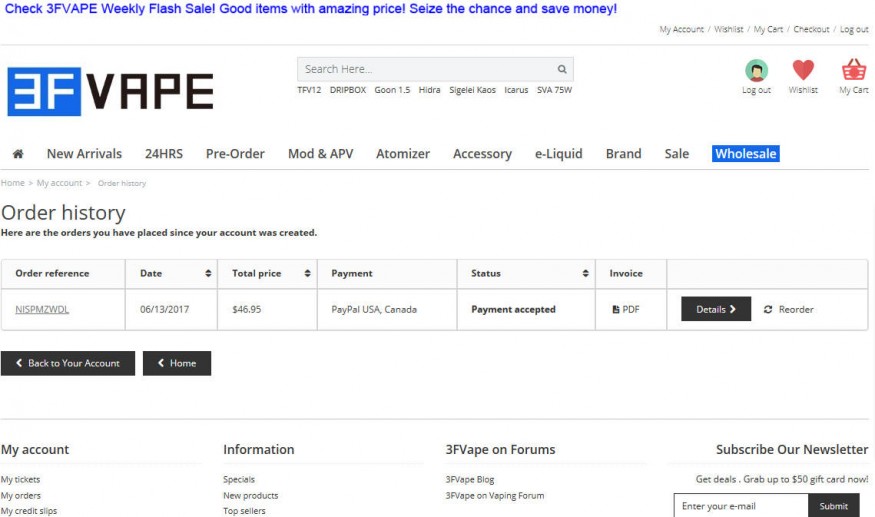
Task: Click the PayPal USA, Canada payment cell
Action: (387, 309)
